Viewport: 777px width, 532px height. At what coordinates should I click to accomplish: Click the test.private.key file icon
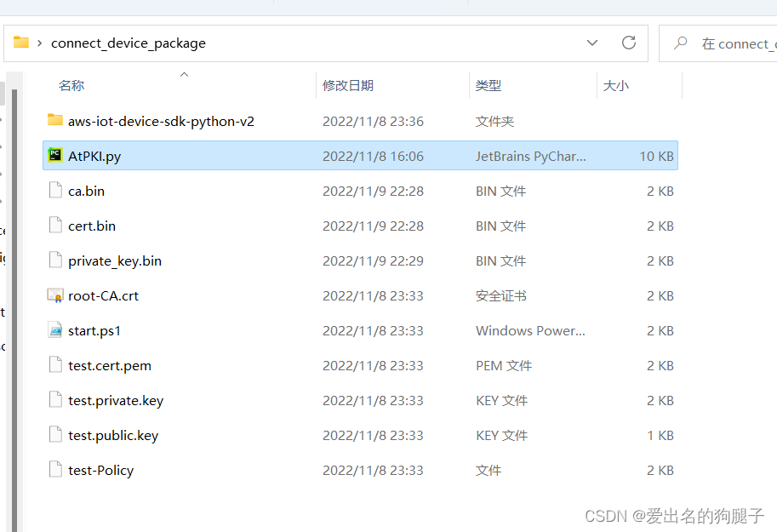[x=55, y=399]
